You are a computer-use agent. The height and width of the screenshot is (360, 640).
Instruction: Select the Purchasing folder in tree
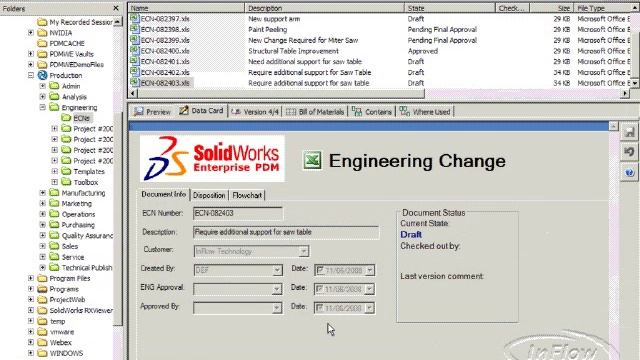tap(78, 225)
